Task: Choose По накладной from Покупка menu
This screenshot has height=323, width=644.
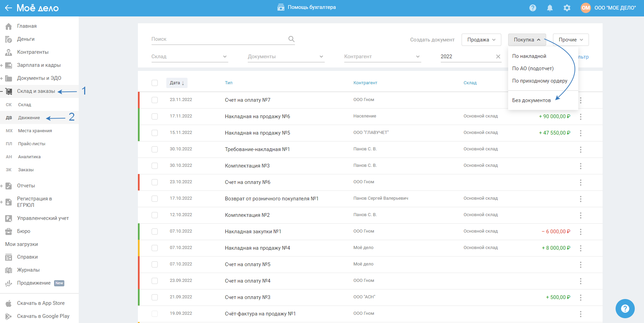Action: pyautogui.click(x=529, y=56)
